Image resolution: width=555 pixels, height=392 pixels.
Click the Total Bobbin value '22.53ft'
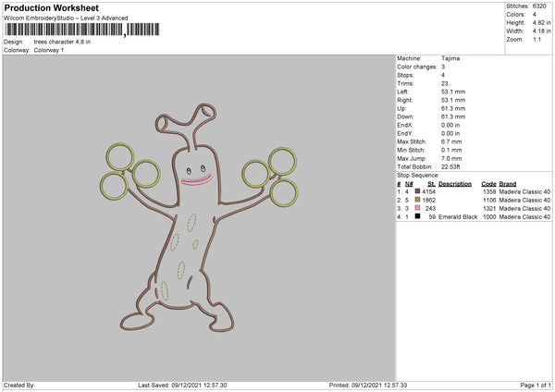click(x=450, y=166)
